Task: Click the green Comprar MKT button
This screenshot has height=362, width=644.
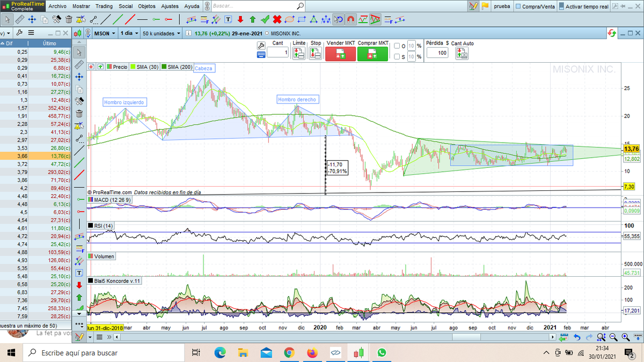Action: 372,54
